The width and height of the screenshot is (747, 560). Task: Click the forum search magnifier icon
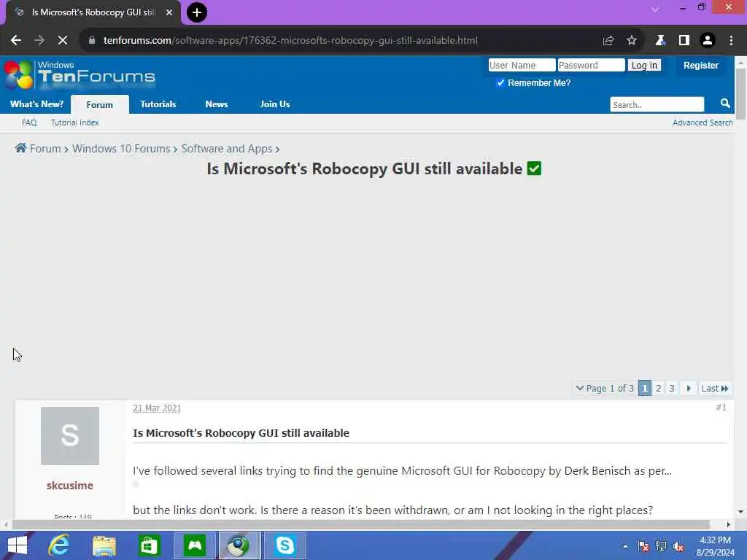(x=725, y=104)
